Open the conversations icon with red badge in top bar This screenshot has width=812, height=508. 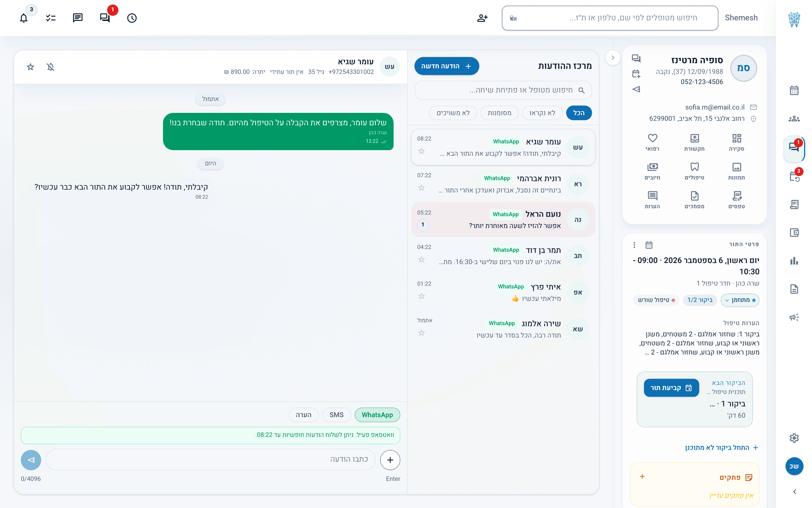105,18
